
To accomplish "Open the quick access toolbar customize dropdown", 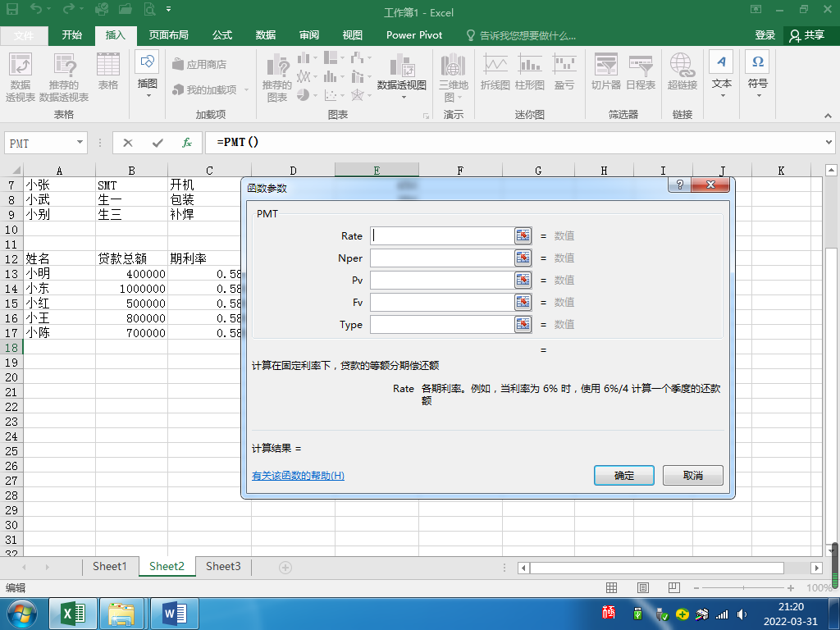I will tap(169, 9).
